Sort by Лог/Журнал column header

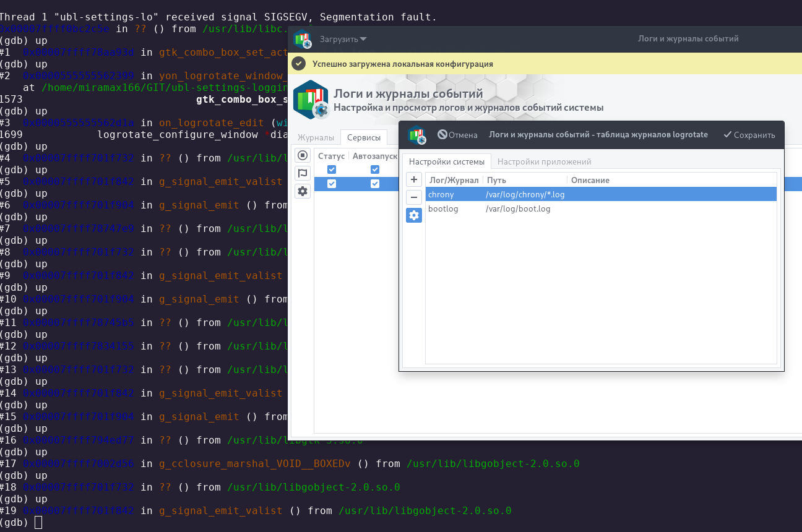click(454, 180)
